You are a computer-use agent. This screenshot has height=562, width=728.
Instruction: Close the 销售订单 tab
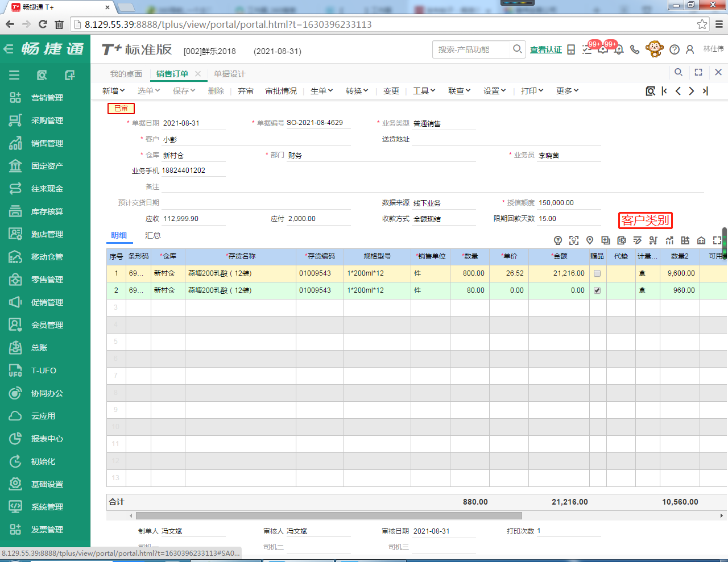click(x=198, y=74)
